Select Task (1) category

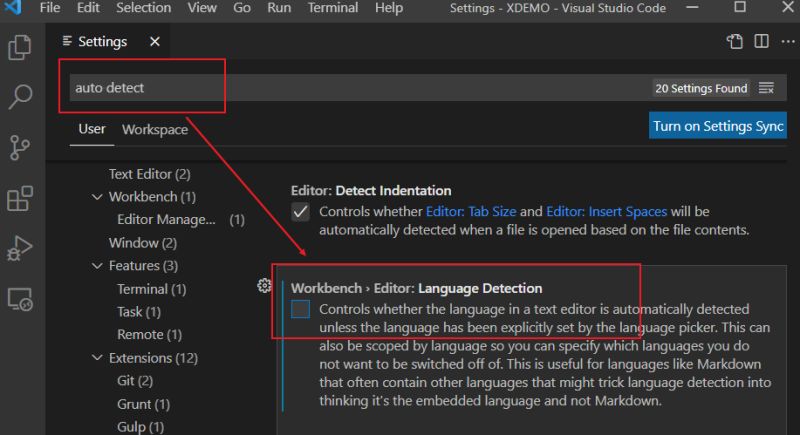139,312
